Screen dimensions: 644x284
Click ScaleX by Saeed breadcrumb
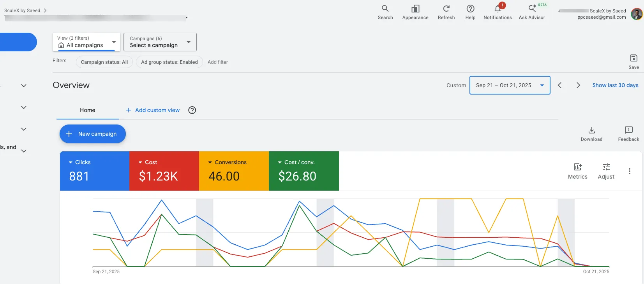click(x=22, y=11)
